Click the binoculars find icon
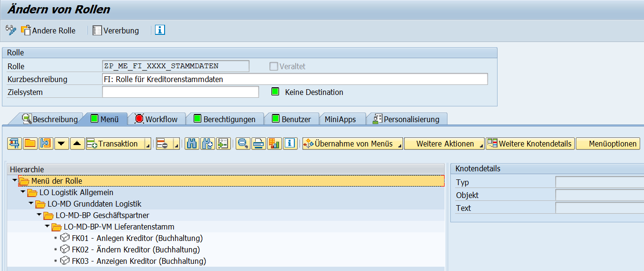This screenshot has height=271, width=644. 192,144
